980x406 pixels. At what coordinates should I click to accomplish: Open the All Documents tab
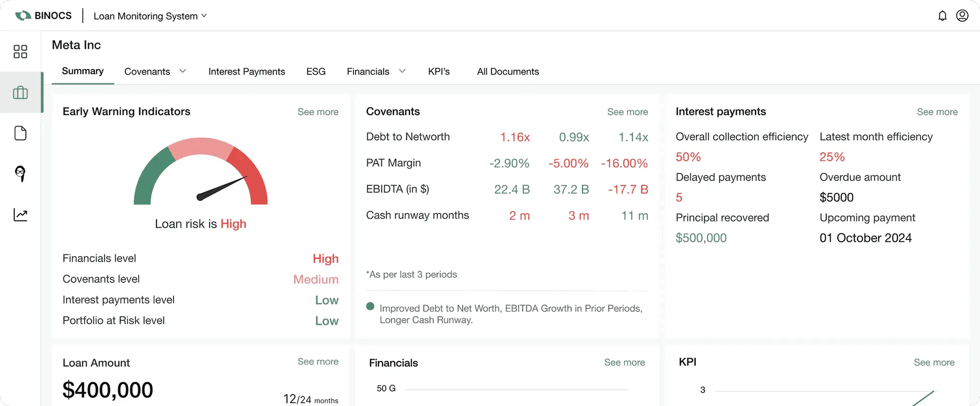508,71
